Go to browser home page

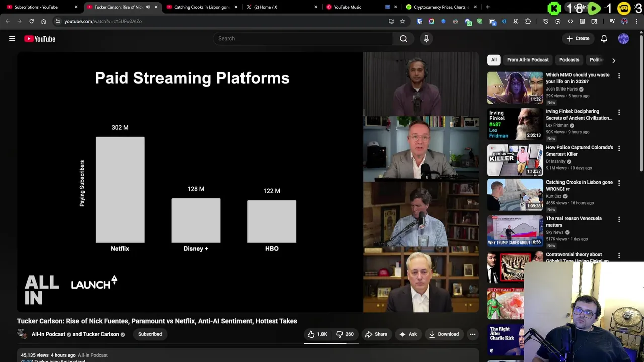point(43,21)
